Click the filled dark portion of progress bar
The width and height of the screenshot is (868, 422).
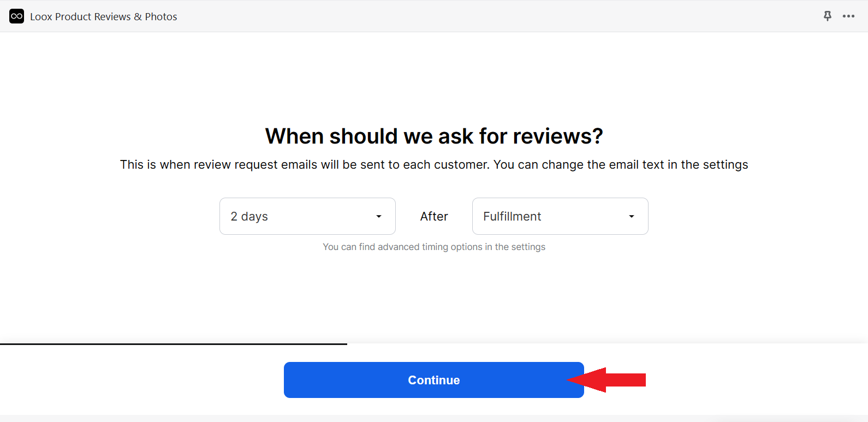[x=174, y=344]
